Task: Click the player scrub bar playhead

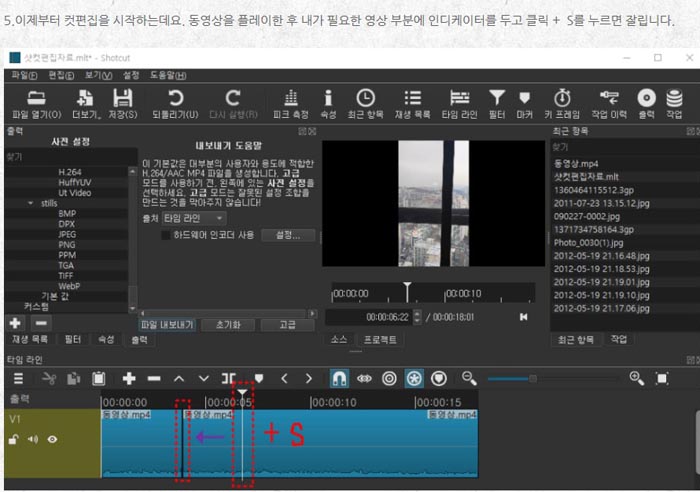Action: click(407, 292)
